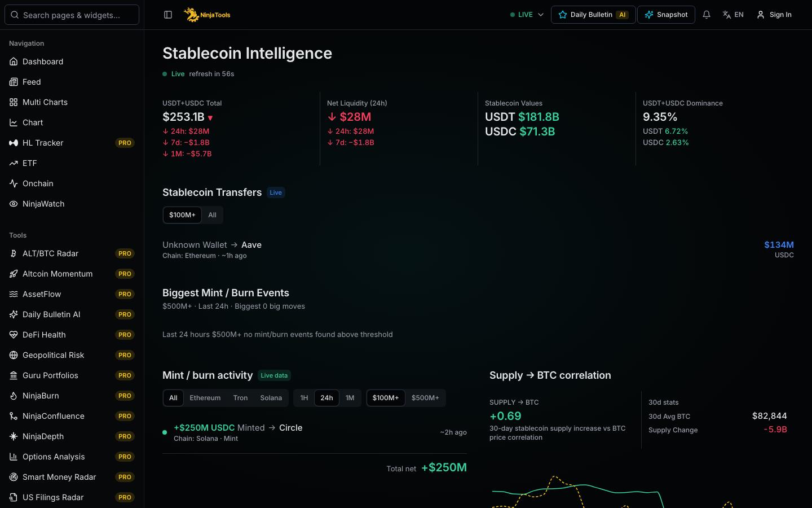The width and height of the screenshot is (812, 508).
Task: Click the Dashboard home icon
Action: [14, 62]
